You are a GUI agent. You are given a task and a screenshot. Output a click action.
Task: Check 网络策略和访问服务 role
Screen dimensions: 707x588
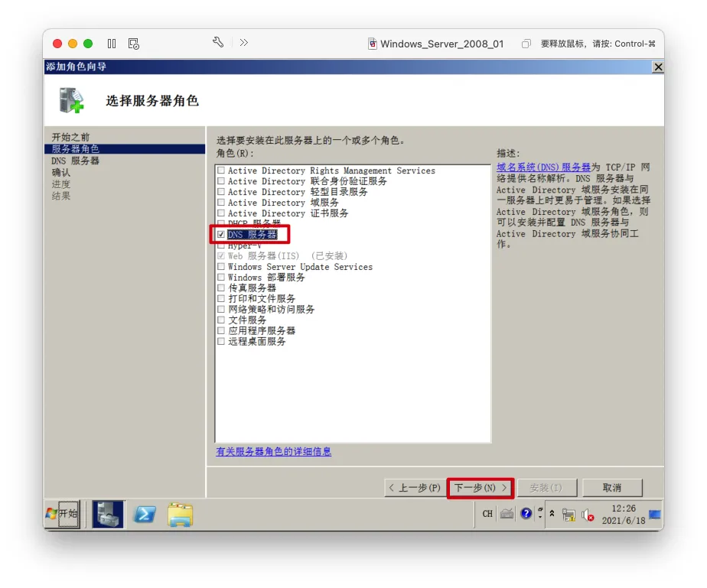click(x=221, y=309)
